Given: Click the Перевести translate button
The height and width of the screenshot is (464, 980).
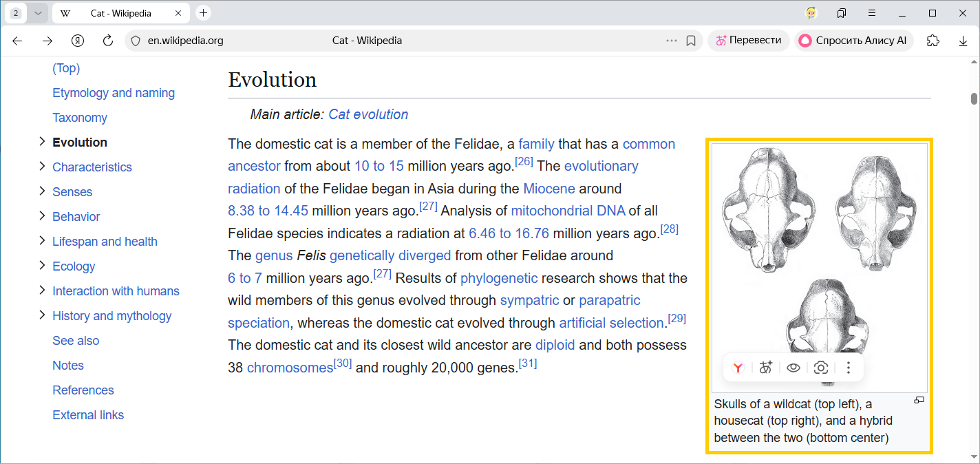Looking at the screenshot, I should point(748,41).
